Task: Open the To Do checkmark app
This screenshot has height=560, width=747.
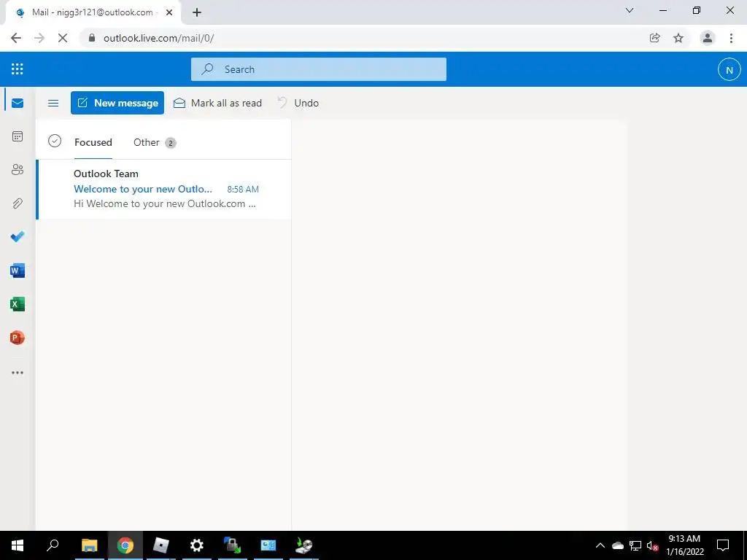Action: tap(18, 237)
